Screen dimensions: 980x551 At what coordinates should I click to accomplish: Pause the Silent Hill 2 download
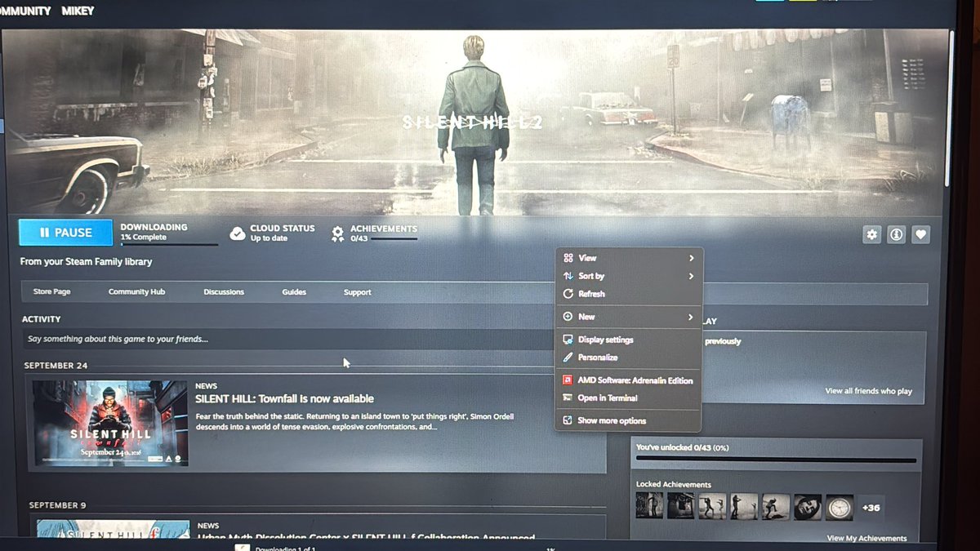[66, 233]
